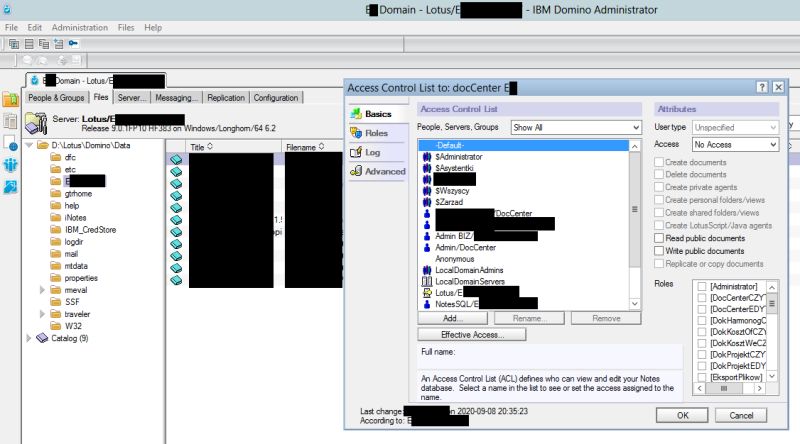Select the $Administrator group icon in ACL list

tap(427, 157)
